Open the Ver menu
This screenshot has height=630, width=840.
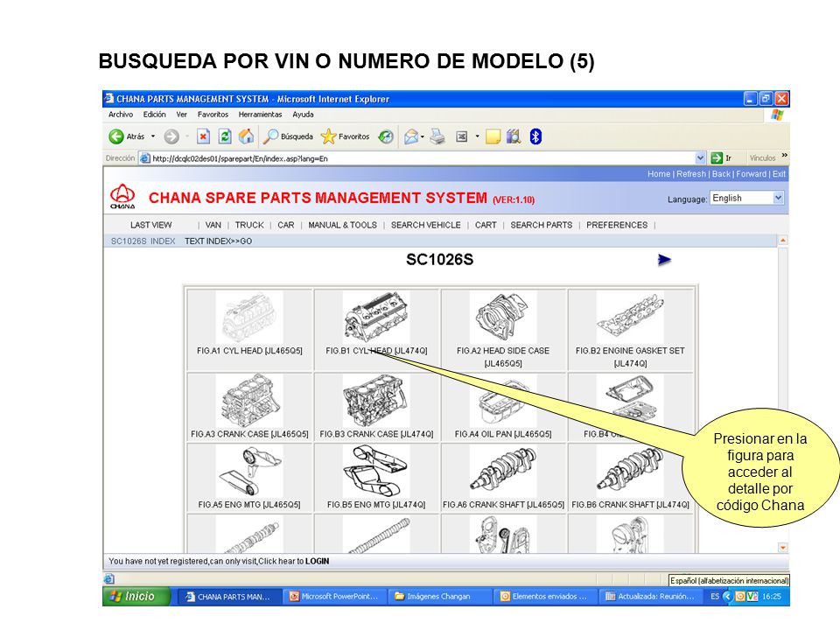182,114
